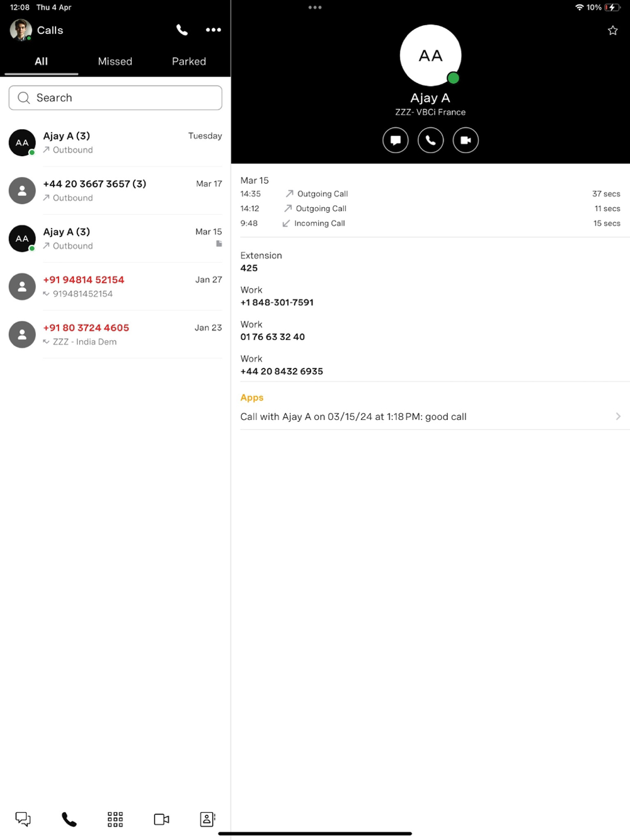Open missed call from +91 80 3724 4605
The width and height of the screenshot is (630, 840).
click(x=115, y=334)
